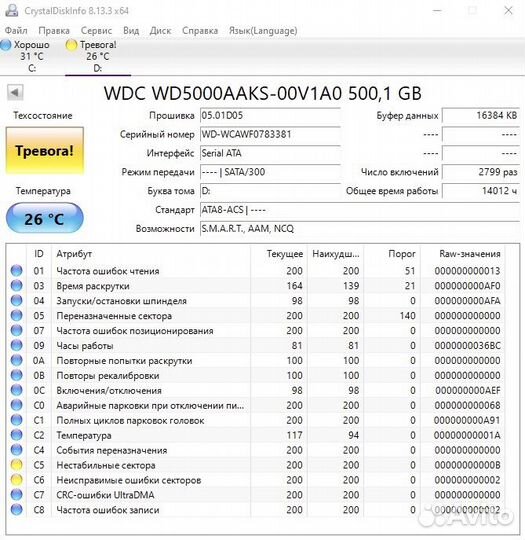
Task: Click the Буква тома field D:
Action: (x=270, y=191)
